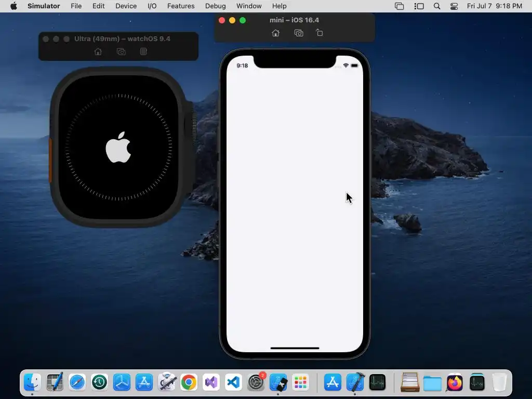
Task: Click the Ultra (49mm) – watchOS 9.4 title
Action: pos(122,38)
